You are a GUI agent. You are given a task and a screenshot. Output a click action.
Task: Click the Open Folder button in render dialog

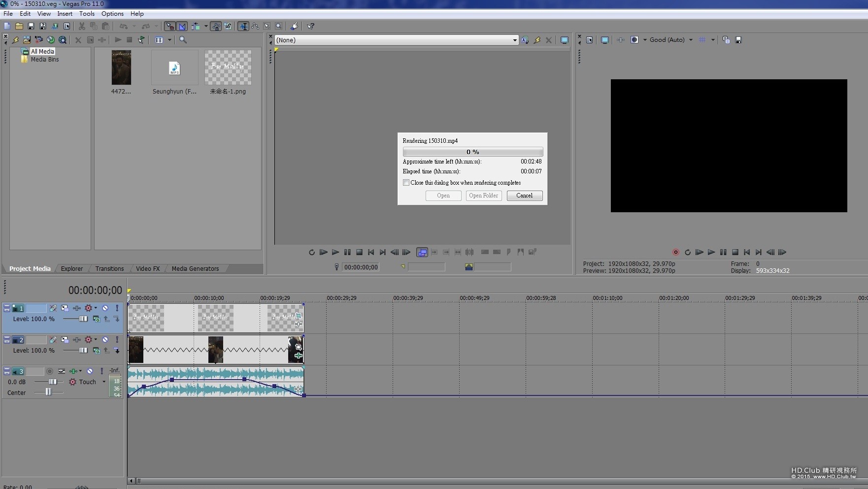pos(483,196)
